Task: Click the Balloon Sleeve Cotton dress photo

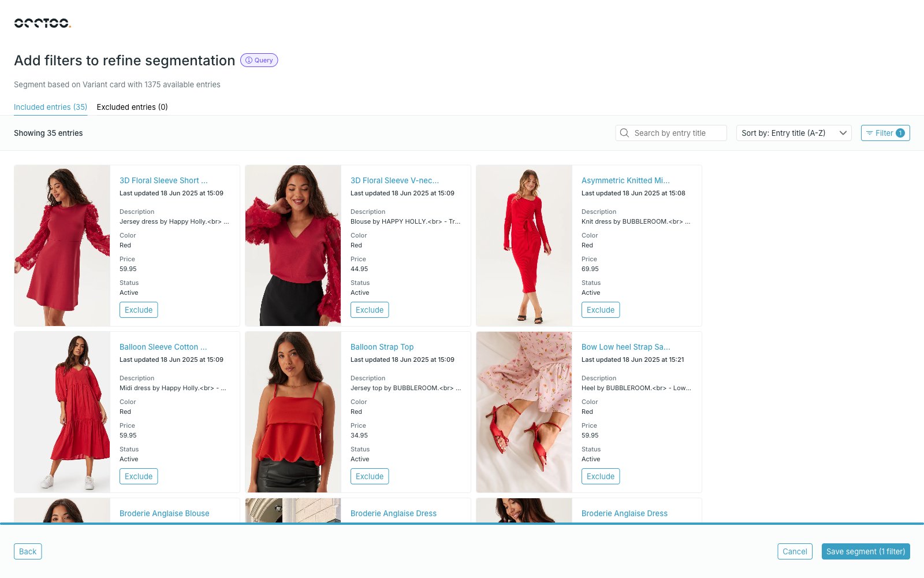Action: (x=62, y=412)
